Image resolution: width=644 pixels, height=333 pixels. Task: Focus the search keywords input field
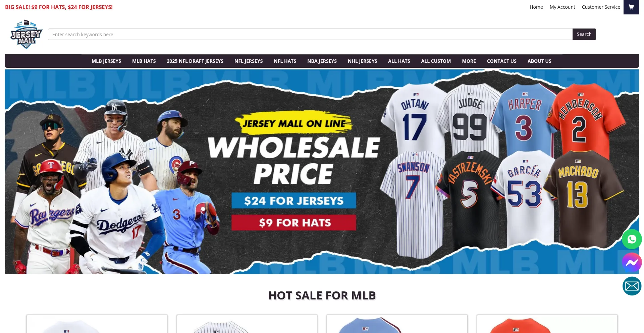coord(310,34)
